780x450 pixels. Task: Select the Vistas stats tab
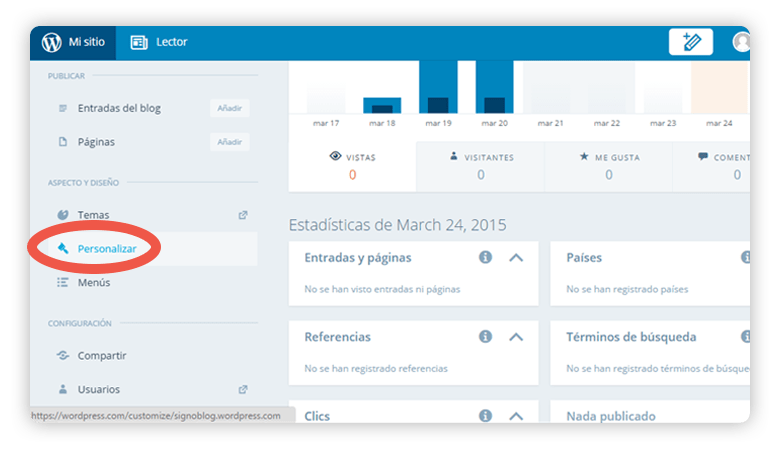(352, 167)
